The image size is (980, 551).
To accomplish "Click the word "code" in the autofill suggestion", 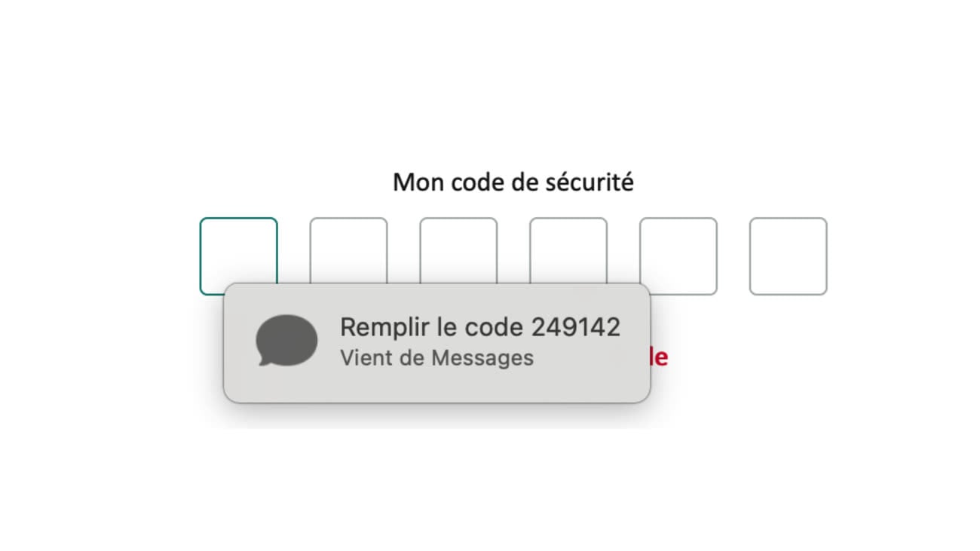I will [x=495, y=328].
